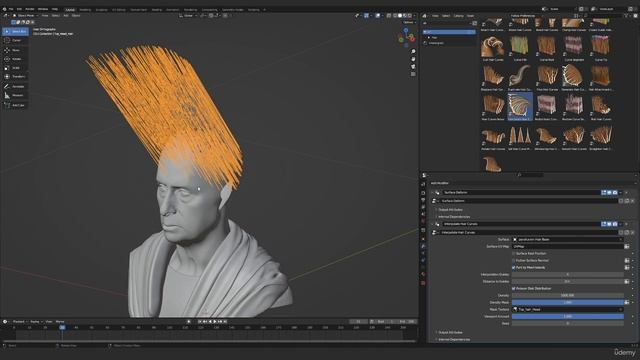
Task: Click the timeline playhead frame marker
Action: 62,327
